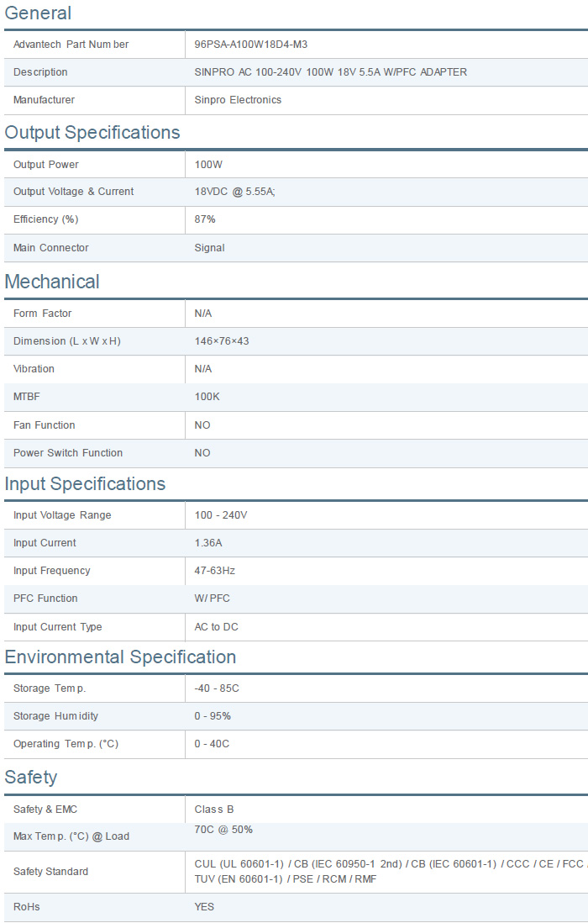Click the RoHs YES value

click(x=204, y=907)
